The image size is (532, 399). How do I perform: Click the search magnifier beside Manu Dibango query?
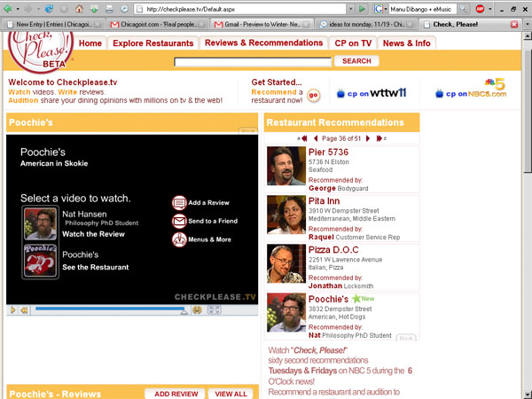[x=463, y=9]
